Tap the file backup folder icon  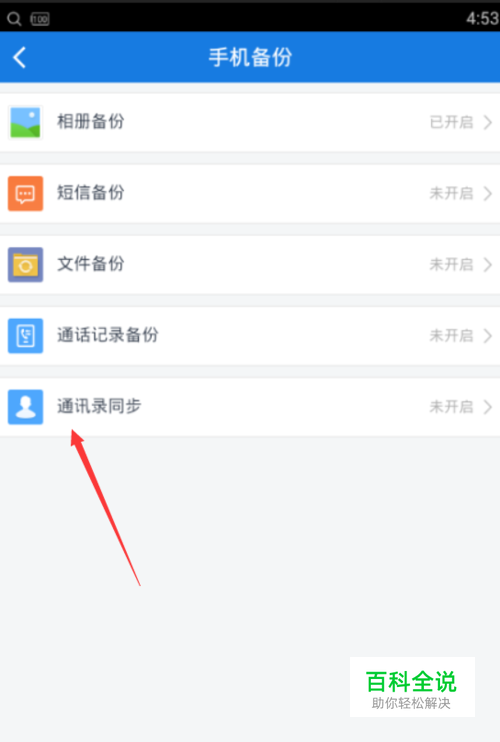26,265
